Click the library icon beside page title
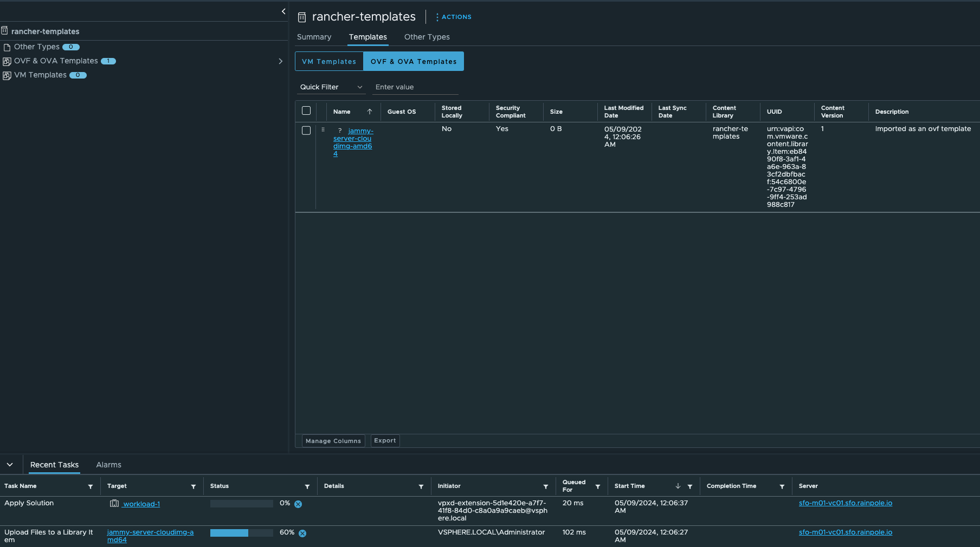 pos(302,17)
